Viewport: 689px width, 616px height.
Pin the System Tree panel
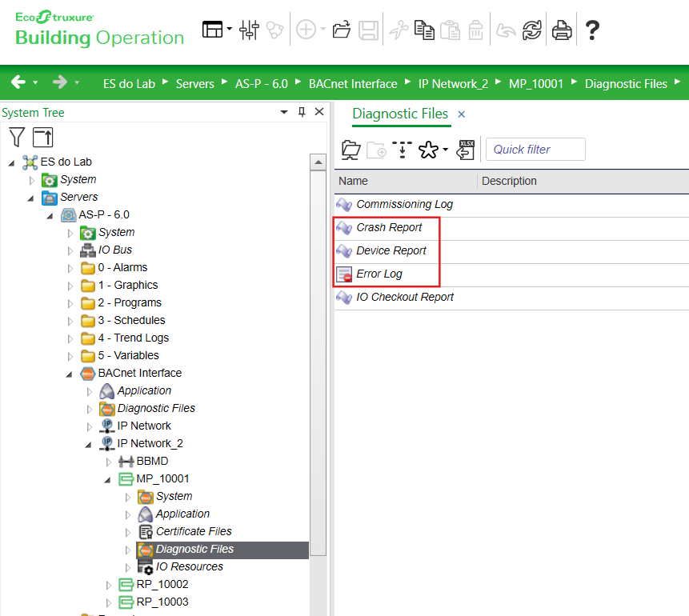pos(302,112)
